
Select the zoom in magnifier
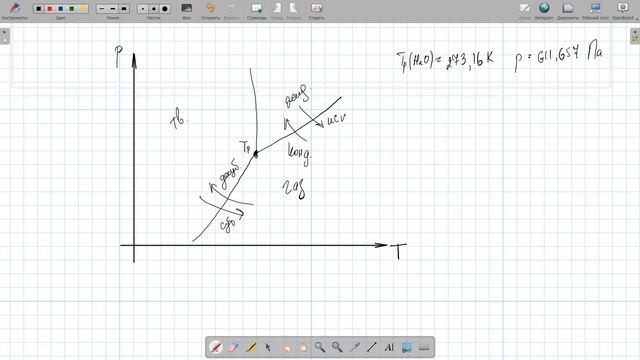click(320, 347)
